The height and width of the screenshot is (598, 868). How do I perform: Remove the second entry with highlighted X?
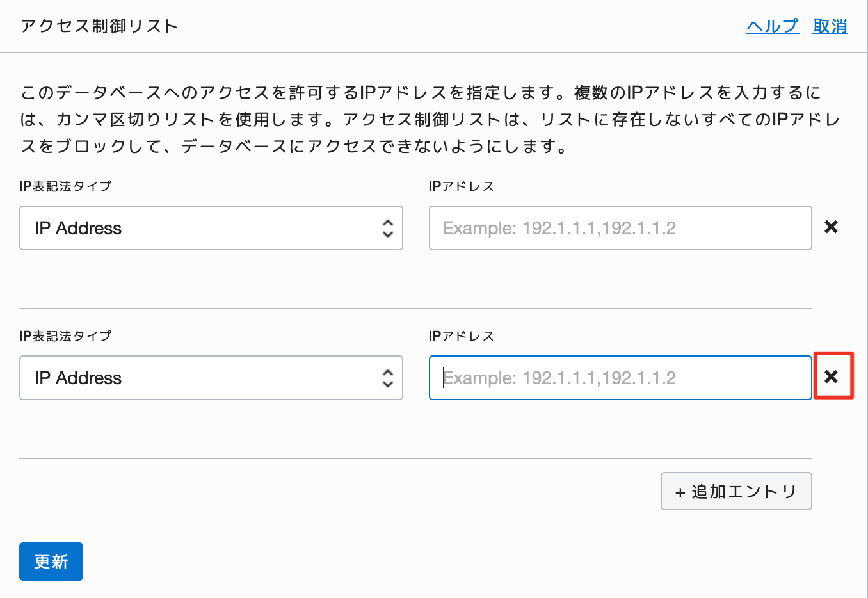point(831,376)
